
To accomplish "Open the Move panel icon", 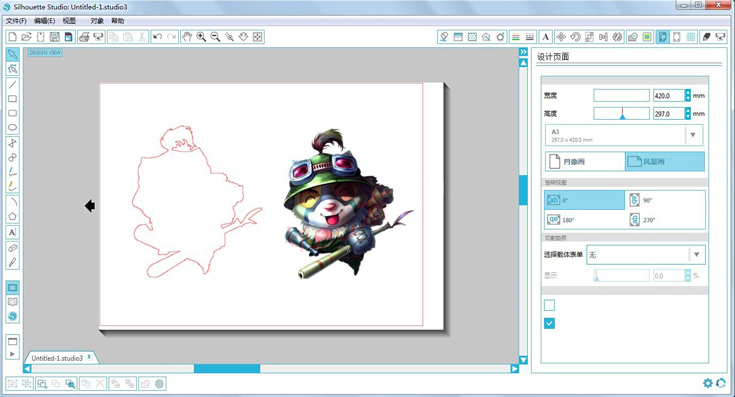I will click(561, 37).
